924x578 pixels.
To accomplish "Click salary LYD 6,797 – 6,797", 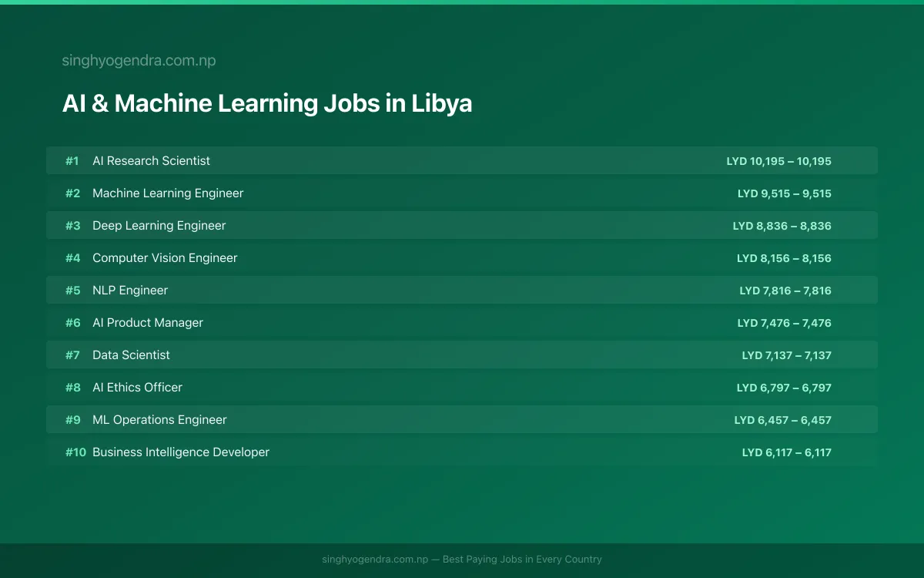I will (x=784, y=388).
